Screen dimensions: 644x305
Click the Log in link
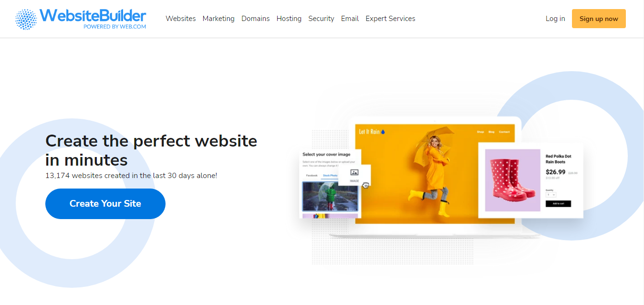coord(555,19)
